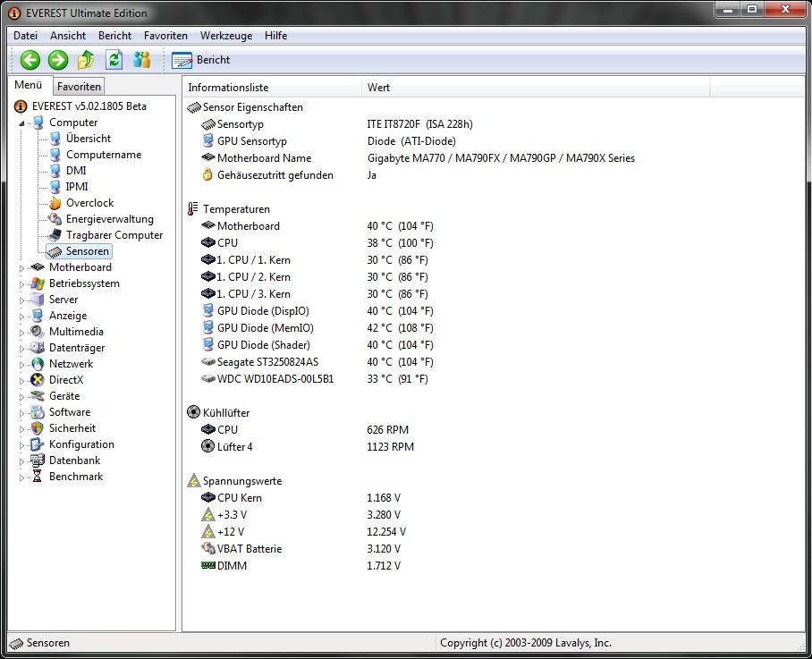Switch to the Menü tab
Image resolution: width=812 pixels, height=659 pixels.
29,85
